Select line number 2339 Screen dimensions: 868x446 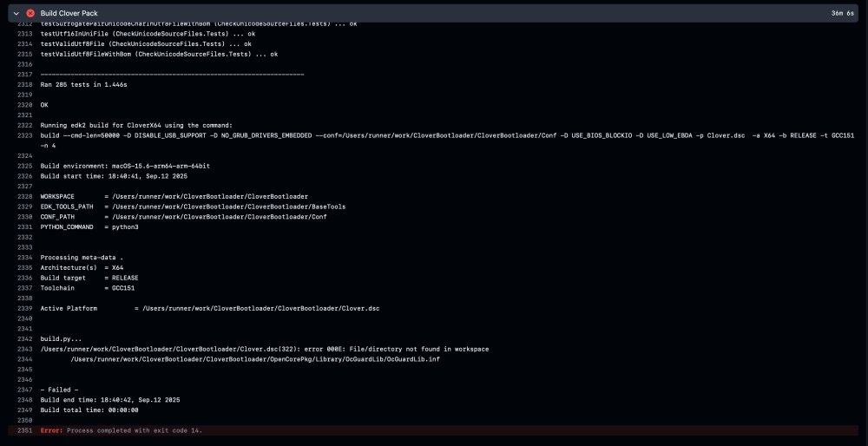click(x=24, y=308)
